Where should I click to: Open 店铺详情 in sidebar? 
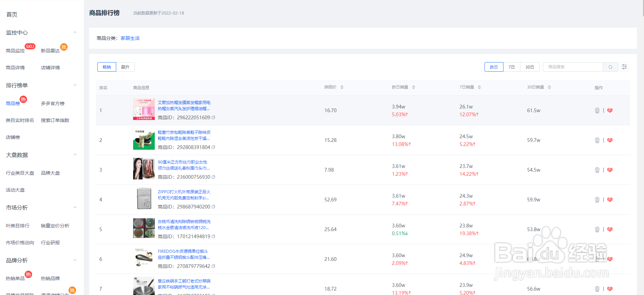(x=50, y=68)
